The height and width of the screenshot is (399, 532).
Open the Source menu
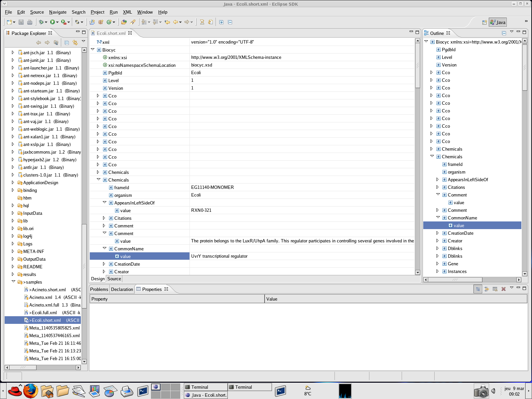click(37, 12)
